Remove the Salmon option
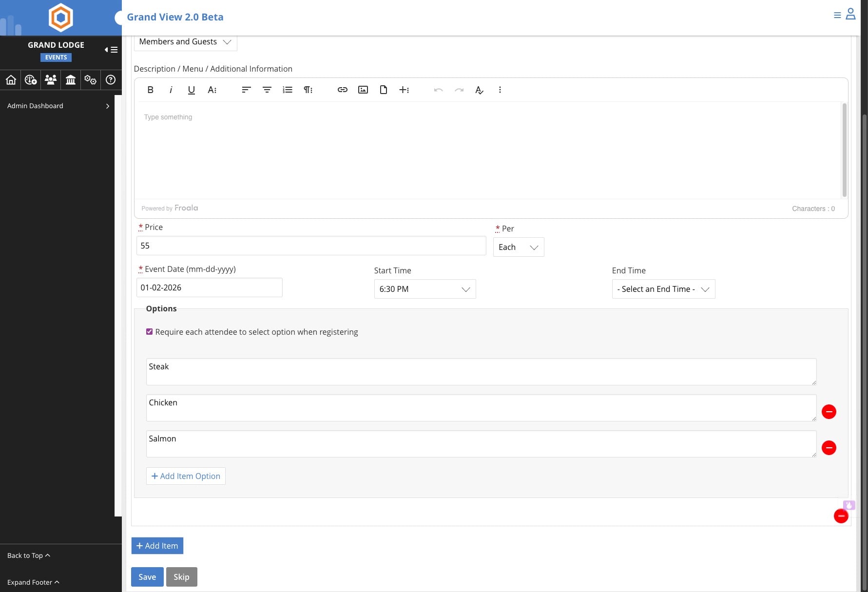 pos(829,448)
